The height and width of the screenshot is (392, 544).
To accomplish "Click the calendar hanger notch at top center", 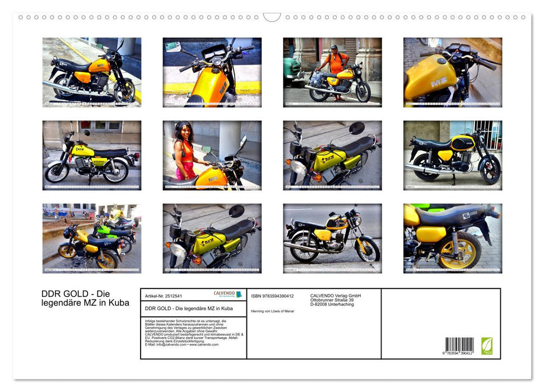I will click(x=272, y=17).
